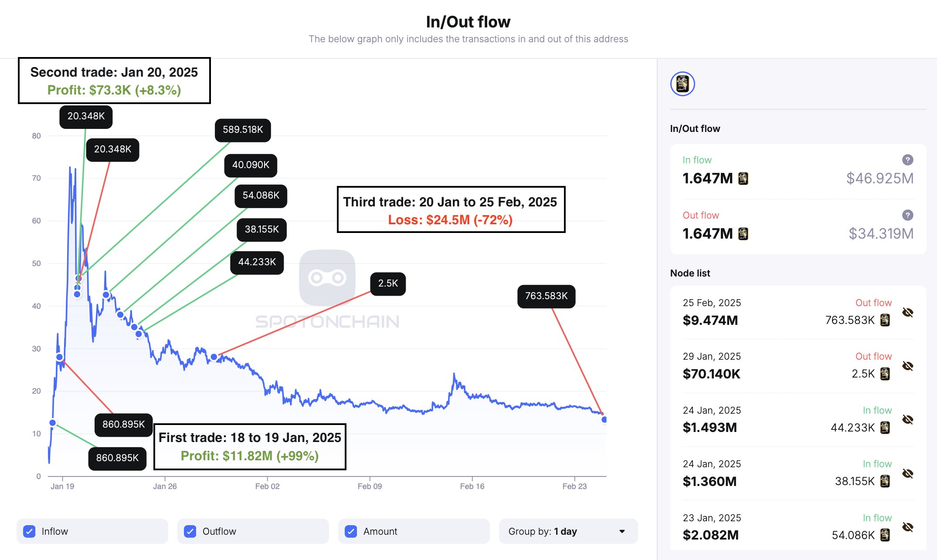937x560 pixels.
Task: Click the token avatar icon above In/Out flow
Action: pyautogui.click(x=682, y=84)
